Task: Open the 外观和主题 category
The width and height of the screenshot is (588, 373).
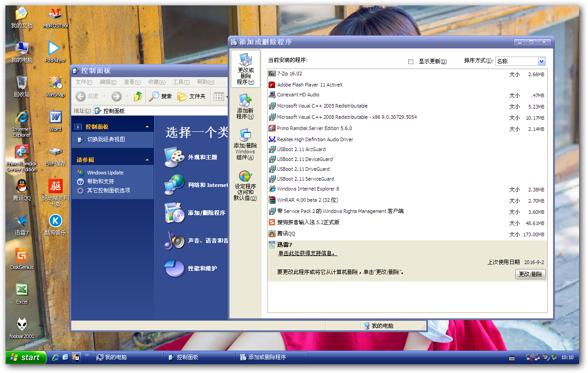Action: point(191,157)
